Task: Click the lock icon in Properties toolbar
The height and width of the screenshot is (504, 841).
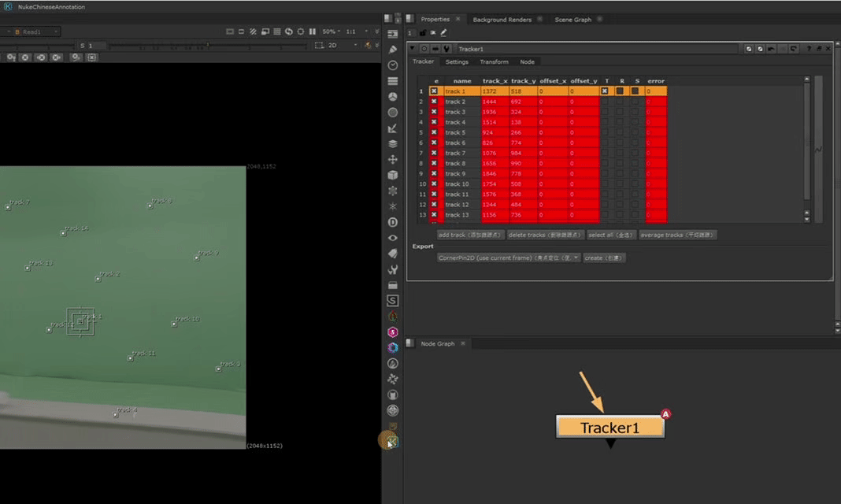Action: click(423, 33)
